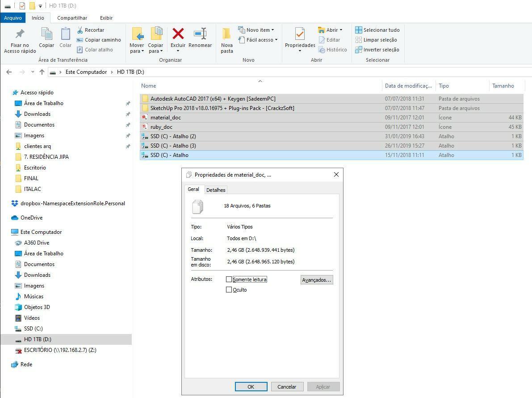Click the Avançados... button
Screen dimensions: 532x398
tap(317, 280)
